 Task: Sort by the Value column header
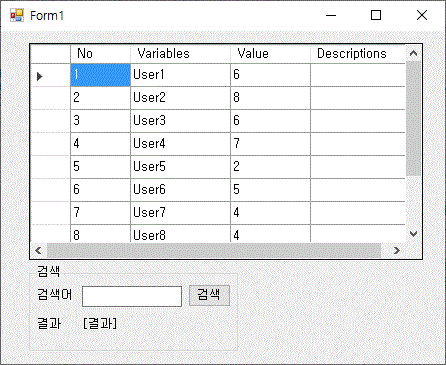[270, 54]
